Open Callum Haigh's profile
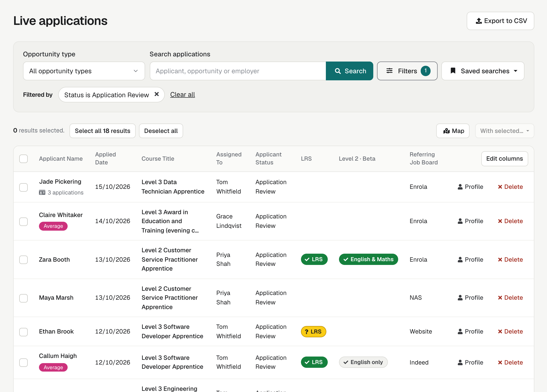This screenshot has width=547, height=392. tap(470, 362)
